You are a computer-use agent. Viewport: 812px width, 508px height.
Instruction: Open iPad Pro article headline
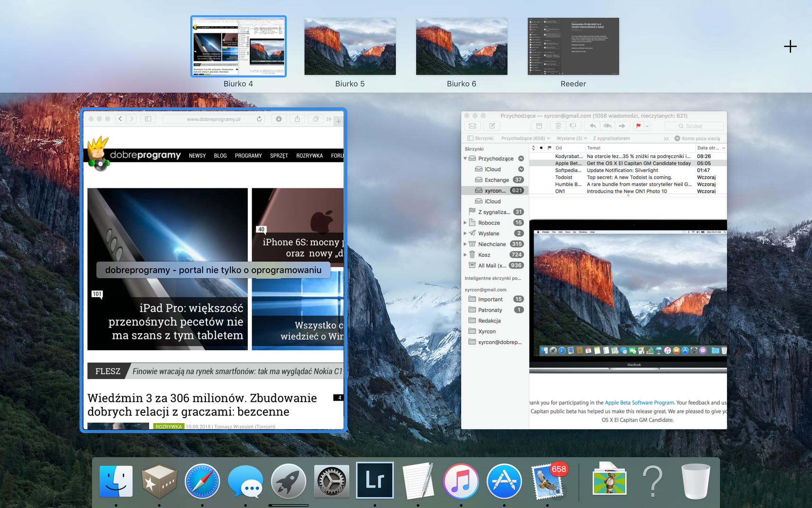(176, 321)
